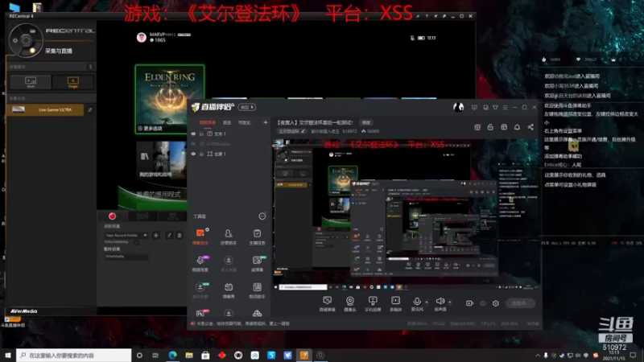The width and height of the screenshot is (644, 362).
Task: Click the greyed streaming status button
Action: pyautogui.click(x=520, y=303)
